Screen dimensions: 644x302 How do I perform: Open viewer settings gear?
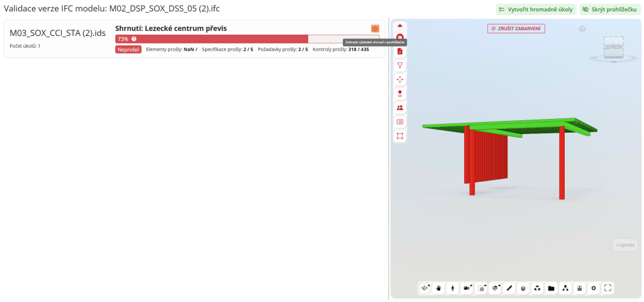click(593, 288)
